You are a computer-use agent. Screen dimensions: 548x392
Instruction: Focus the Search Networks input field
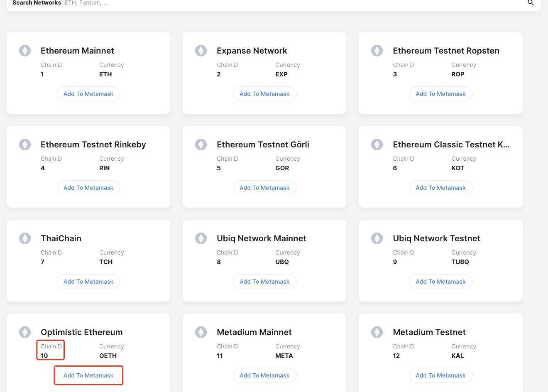coord(291,3)
